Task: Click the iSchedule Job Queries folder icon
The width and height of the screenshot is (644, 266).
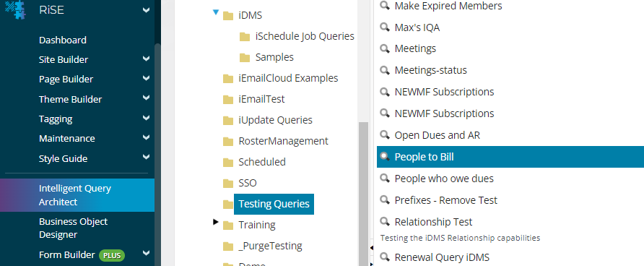Action: point(245,37)
